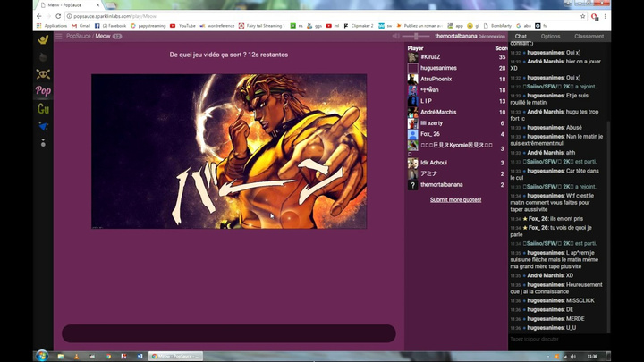Open the PopSauce game icon in sidebar

(x=43, y=90)
